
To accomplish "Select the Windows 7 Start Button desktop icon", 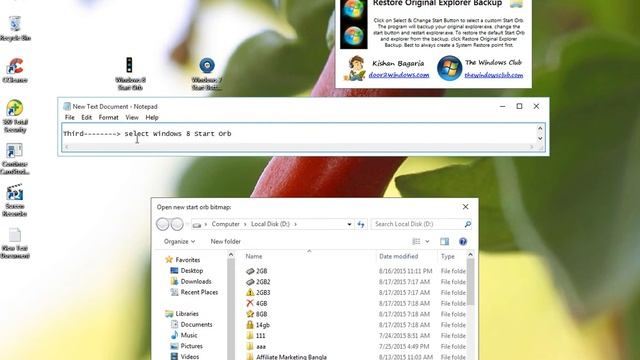I will 207,73.
